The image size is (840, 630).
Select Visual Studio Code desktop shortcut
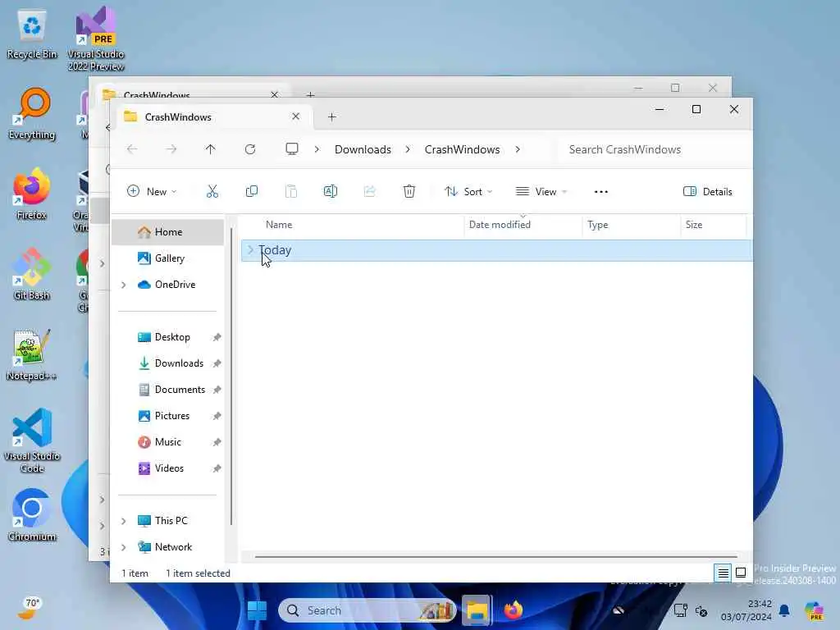[x=32, y=441]
